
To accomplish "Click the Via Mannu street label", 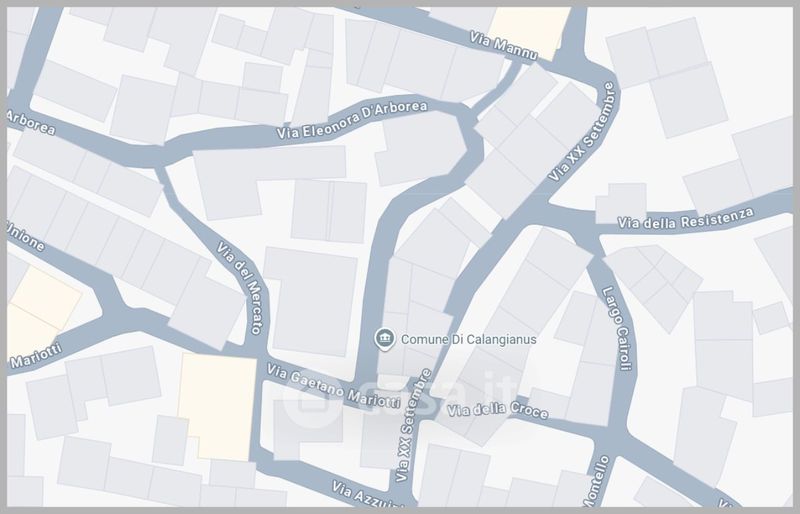I will click(504, 45).
